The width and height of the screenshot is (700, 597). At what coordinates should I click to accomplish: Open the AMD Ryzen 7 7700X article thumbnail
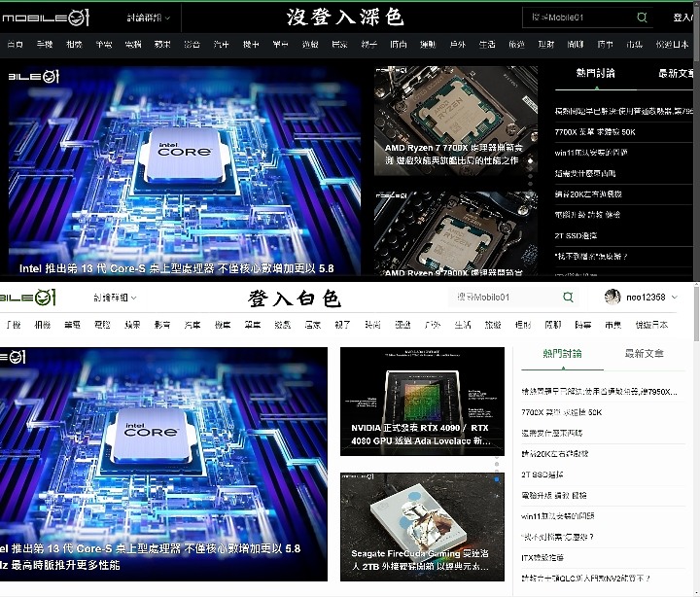click(x=455, y=121)
